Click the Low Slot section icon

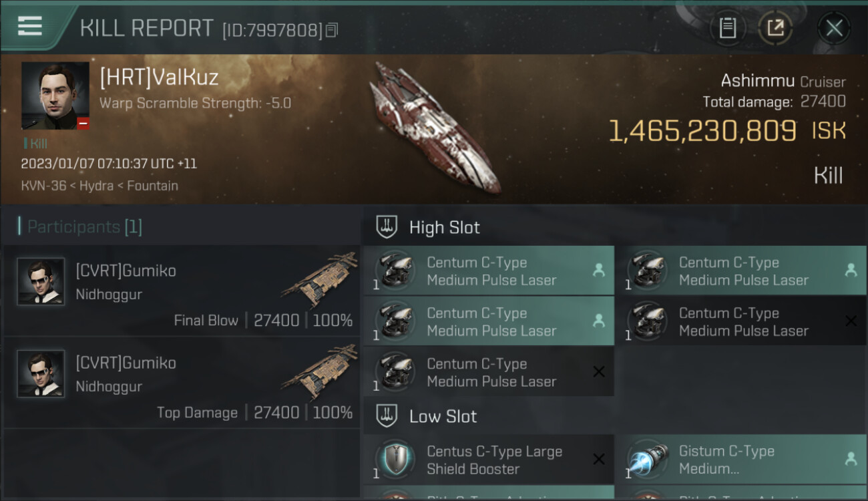(x=387, y=416)
